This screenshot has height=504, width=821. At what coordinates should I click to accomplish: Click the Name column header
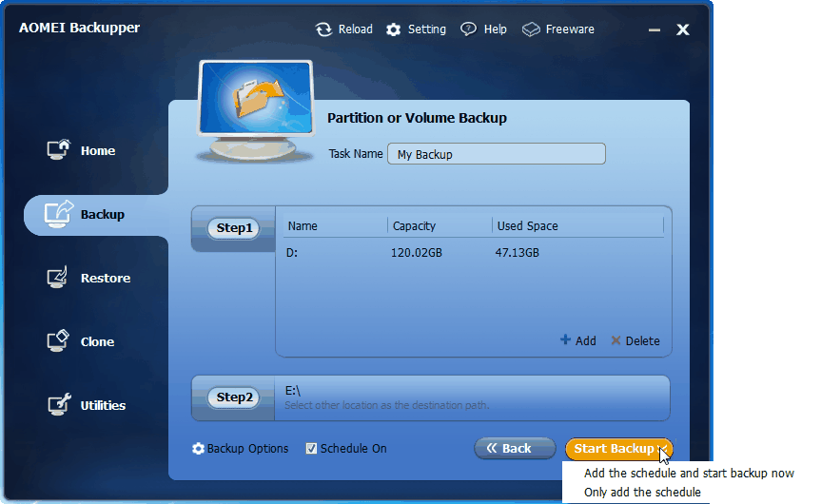point(303,226)
